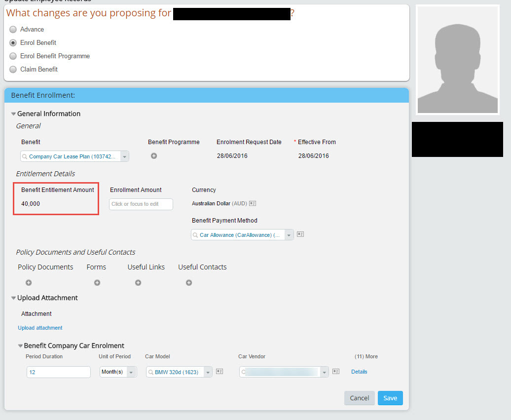Click the Upload attachment link

40,328
